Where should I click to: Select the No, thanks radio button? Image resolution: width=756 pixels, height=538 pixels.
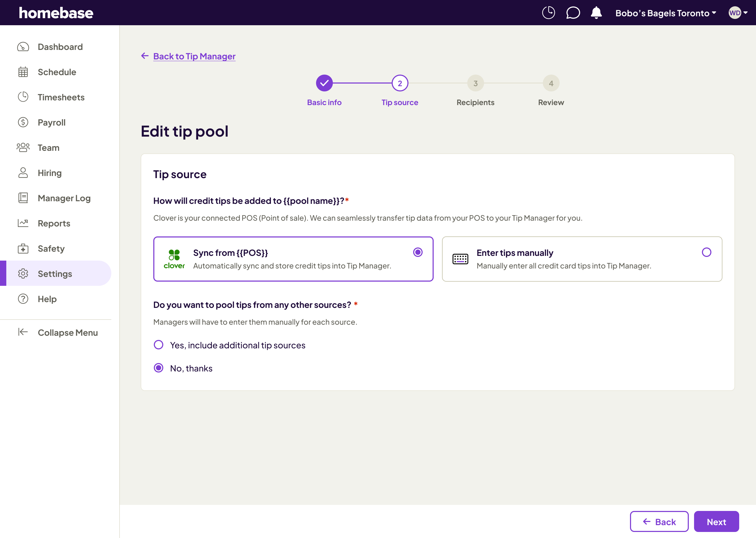[x=159, y=368]
